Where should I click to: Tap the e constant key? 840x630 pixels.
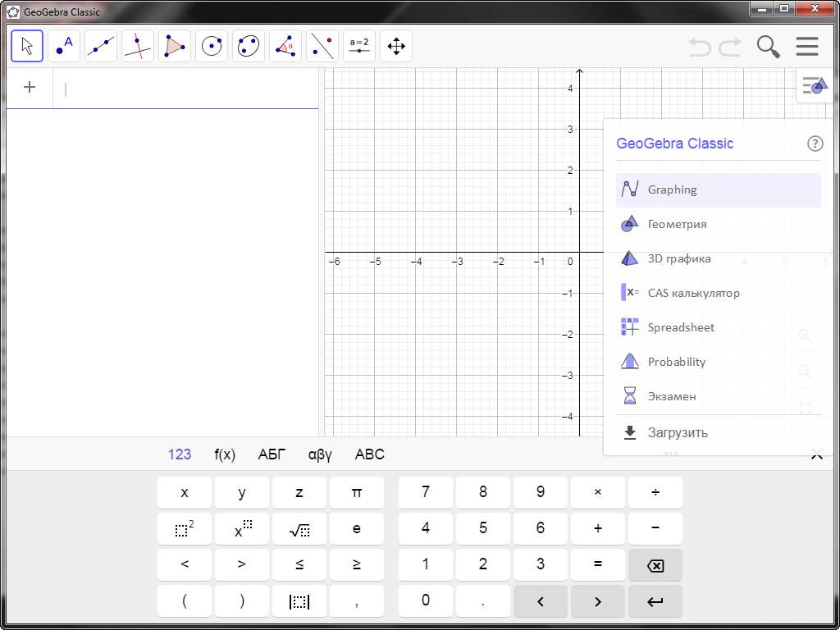point(357,529)
